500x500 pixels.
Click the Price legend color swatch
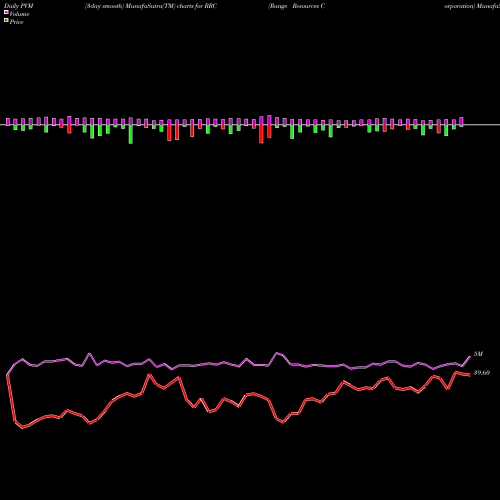6,21
